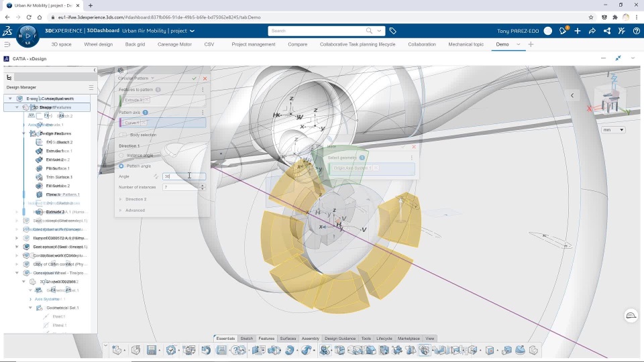The height and width of the screenshot is (362, 644).
Task: Open the search scope dropdown arrow
Action: pyautogui.click(x=379, y=31)
